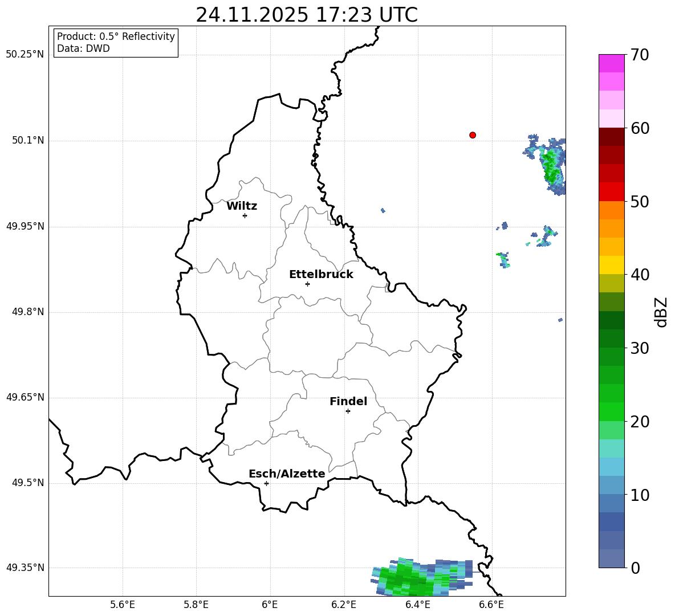
Task: Click the 60 colorbar tick label
Action: pyautogui.click(x=640, y=128)
